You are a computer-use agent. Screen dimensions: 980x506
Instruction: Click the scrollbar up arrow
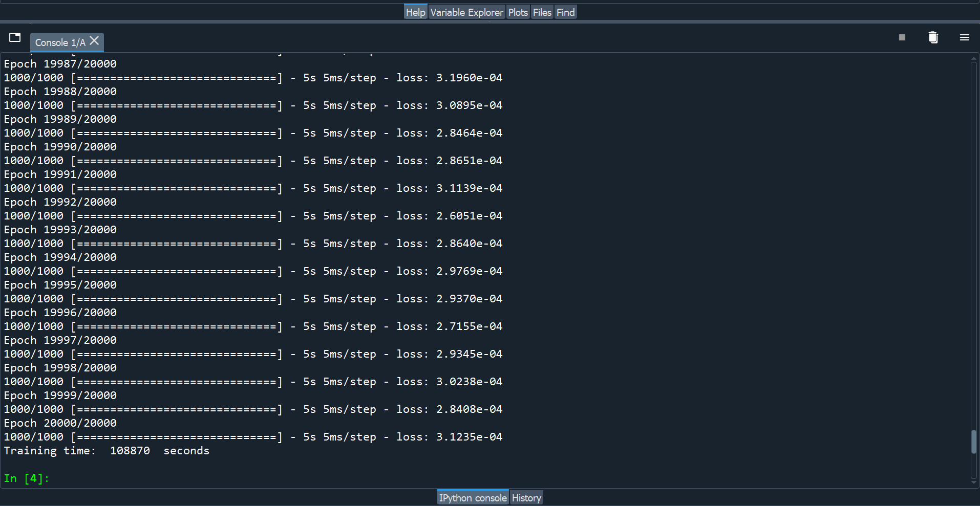[973, 59]
